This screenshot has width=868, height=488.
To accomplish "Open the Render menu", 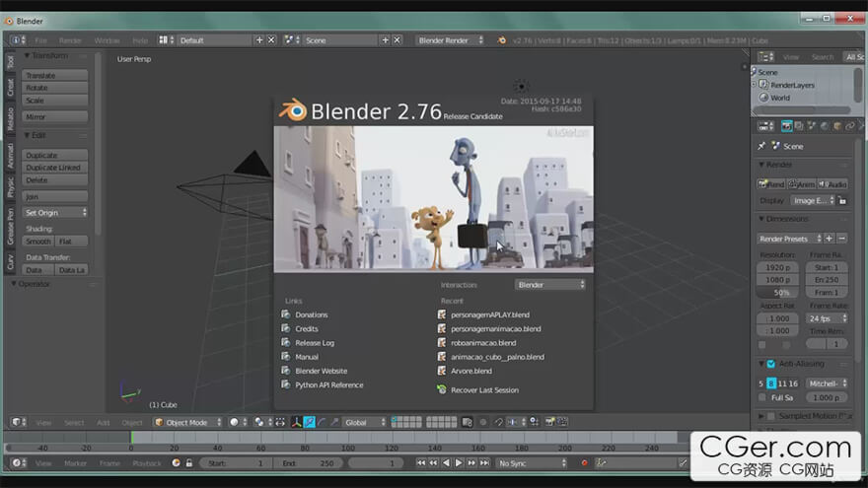I will [x=70, y=40].
